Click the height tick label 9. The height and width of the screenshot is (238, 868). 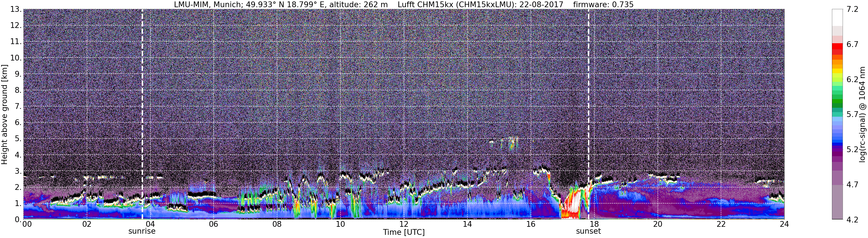tap(18, 74)
